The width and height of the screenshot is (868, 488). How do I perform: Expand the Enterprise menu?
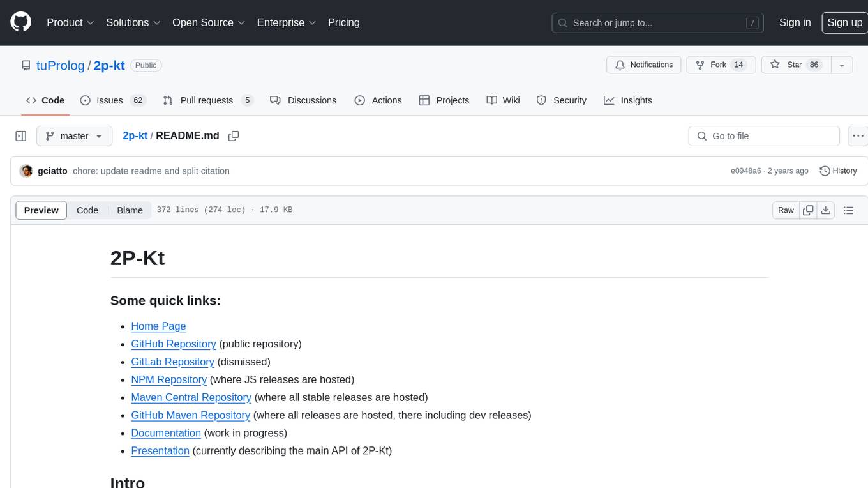click(x=287, y=22)
